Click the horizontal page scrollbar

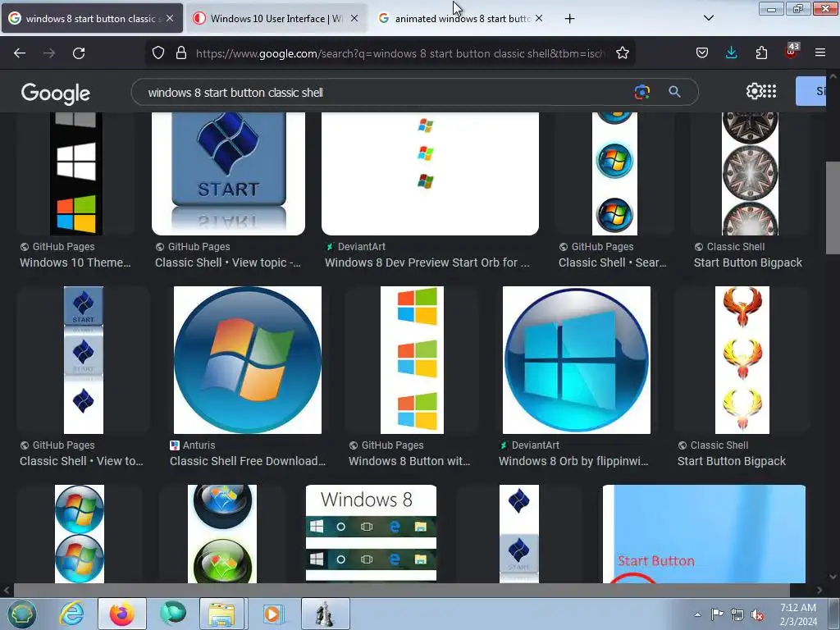point(402,590)
